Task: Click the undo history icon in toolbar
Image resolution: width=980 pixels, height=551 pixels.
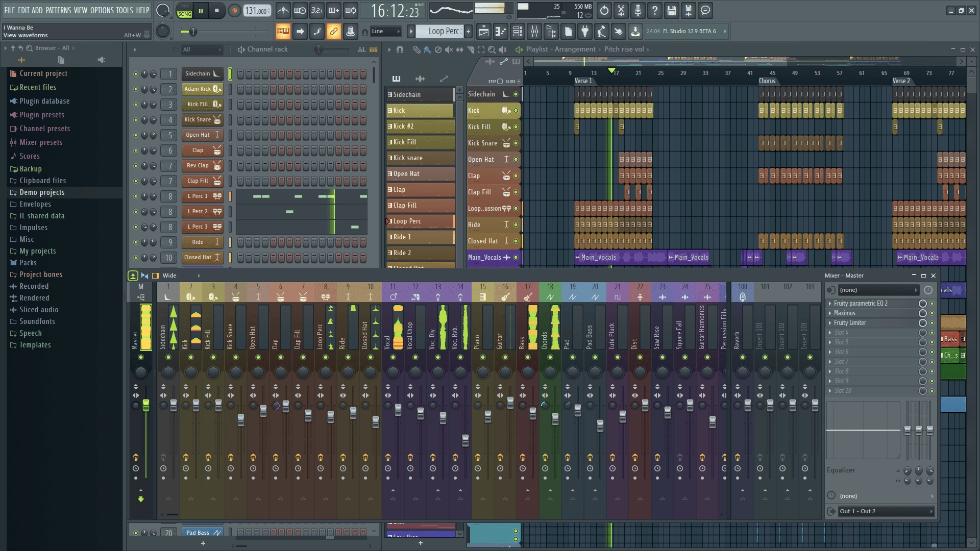Action: [604, 10]
